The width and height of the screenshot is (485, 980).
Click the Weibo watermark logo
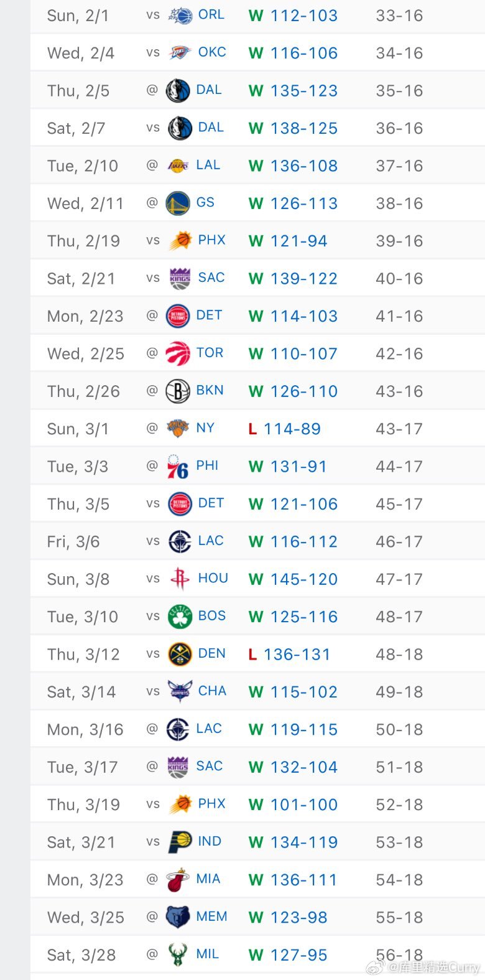point(376,967)
